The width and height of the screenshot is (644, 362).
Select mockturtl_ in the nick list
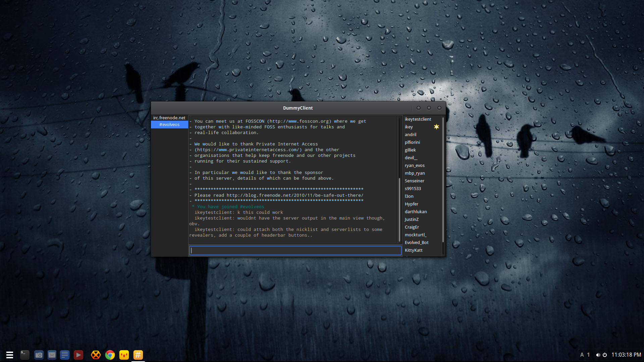click(422, 235)
